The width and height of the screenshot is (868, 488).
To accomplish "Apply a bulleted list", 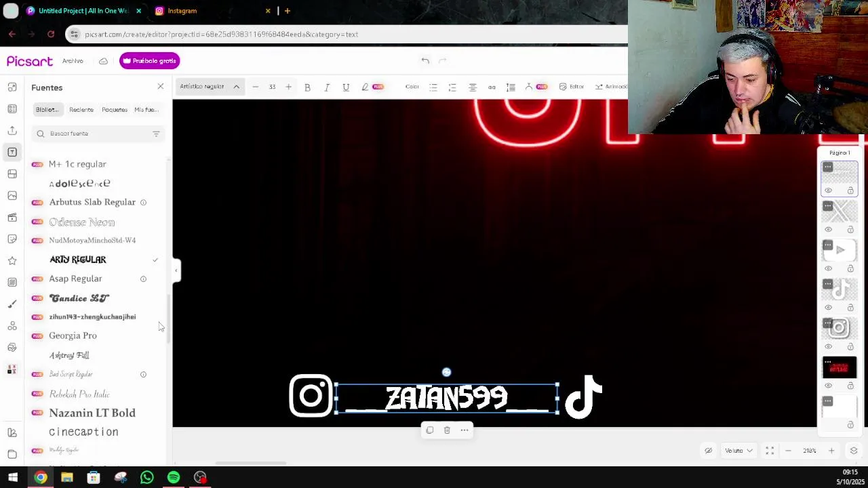I will 433,87.
